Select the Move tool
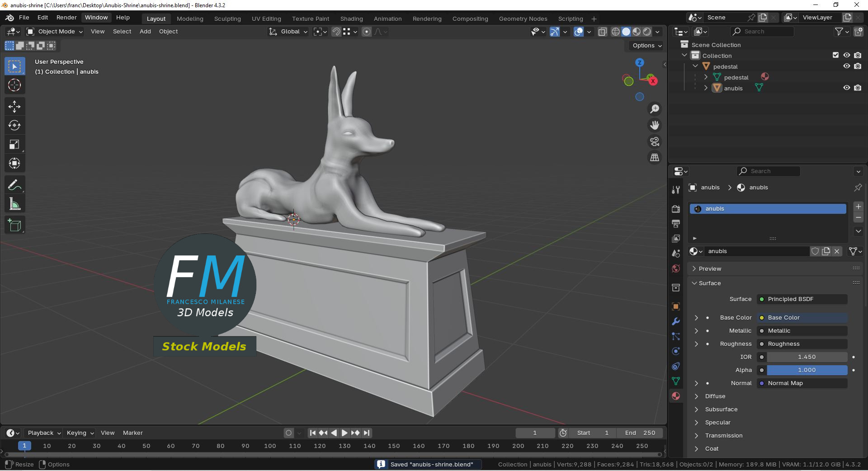This screenshot has width=868, height=471. (14, 107)
